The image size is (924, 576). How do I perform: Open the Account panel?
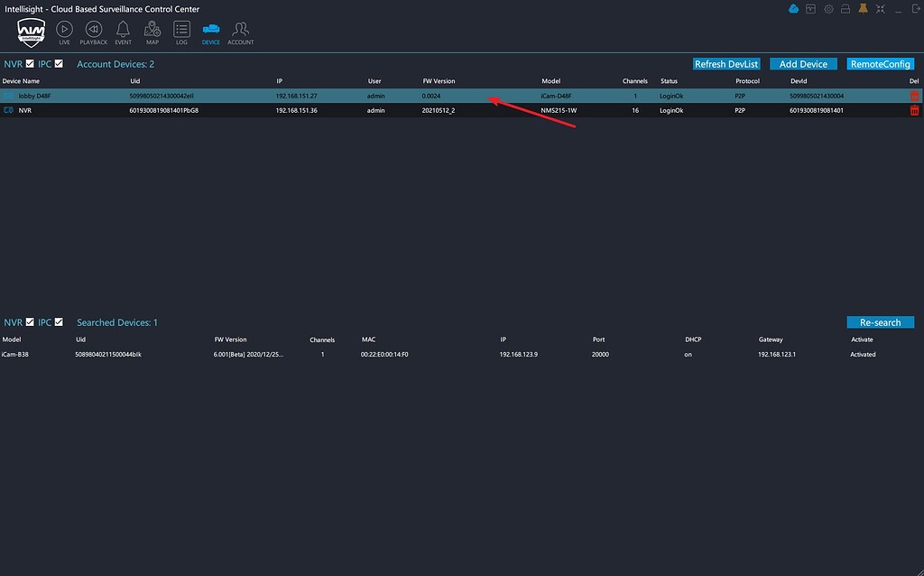coord(240,30)
